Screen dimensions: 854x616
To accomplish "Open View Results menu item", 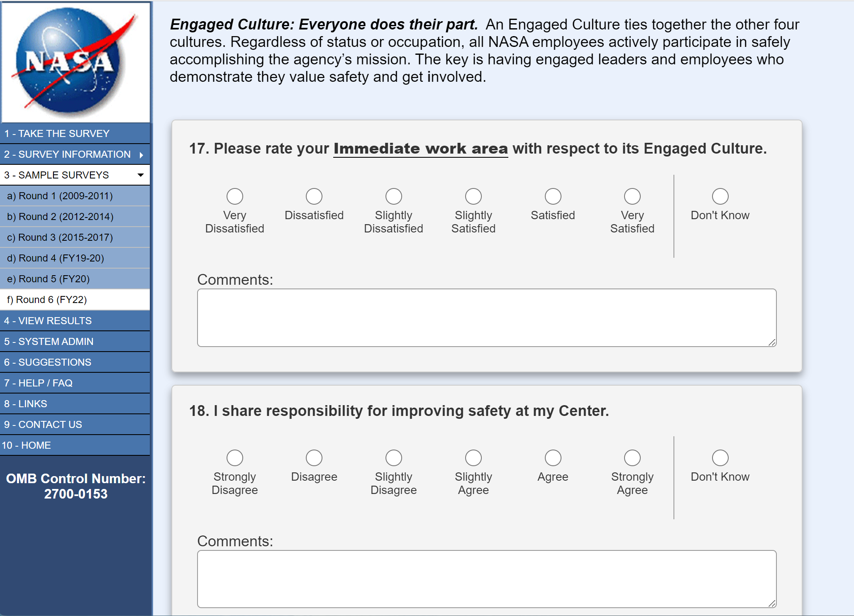I will click(x=48, y=321).
